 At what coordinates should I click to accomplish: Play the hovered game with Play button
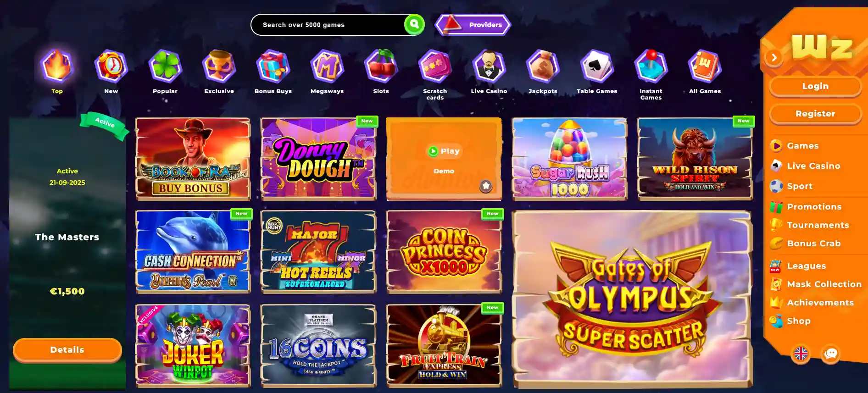[444, 151]
